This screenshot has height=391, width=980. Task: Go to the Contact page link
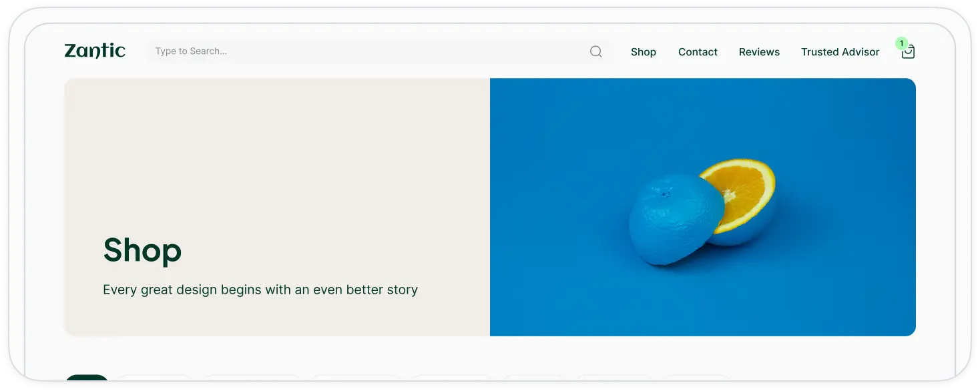coord(698,52)
